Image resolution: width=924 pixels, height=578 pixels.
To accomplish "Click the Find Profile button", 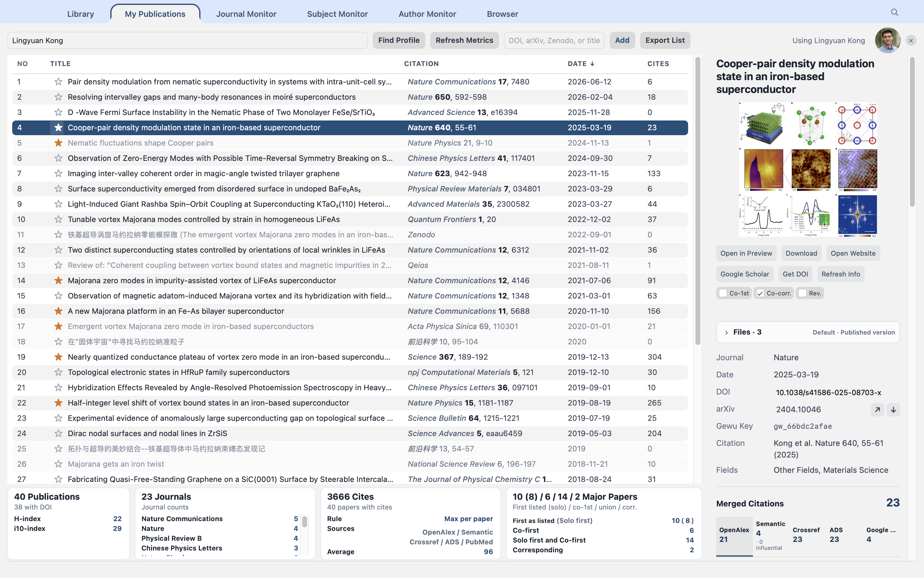I will (x=399, y=40).
